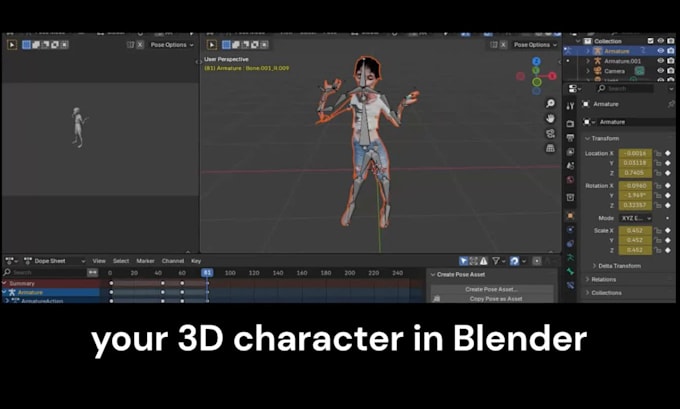Click the properties editor Search field
The image size is (680, 409).
[x=624, y=88]
